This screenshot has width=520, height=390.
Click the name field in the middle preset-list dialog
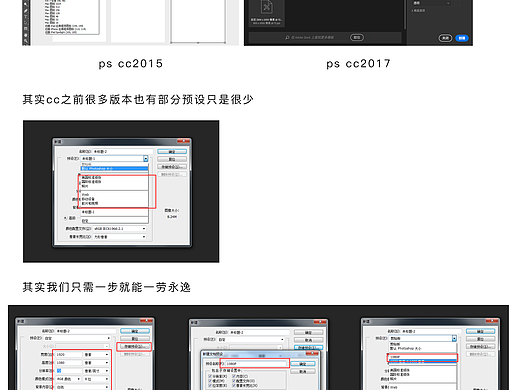123,151
